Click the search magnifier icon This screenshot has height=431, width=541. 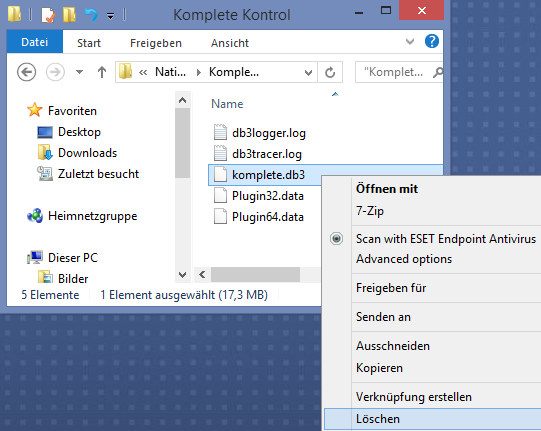point(437,72)
